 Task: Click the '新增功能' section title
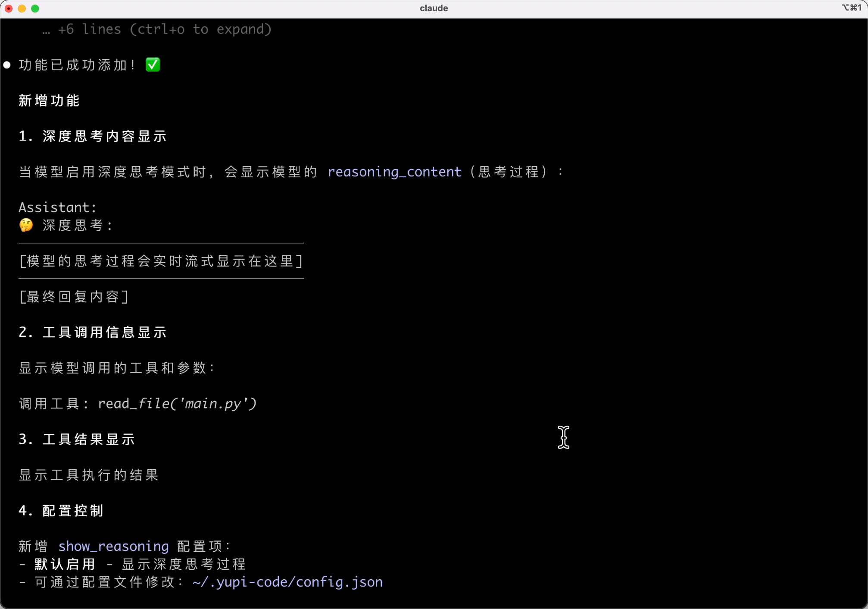click(x=49, y=100)
